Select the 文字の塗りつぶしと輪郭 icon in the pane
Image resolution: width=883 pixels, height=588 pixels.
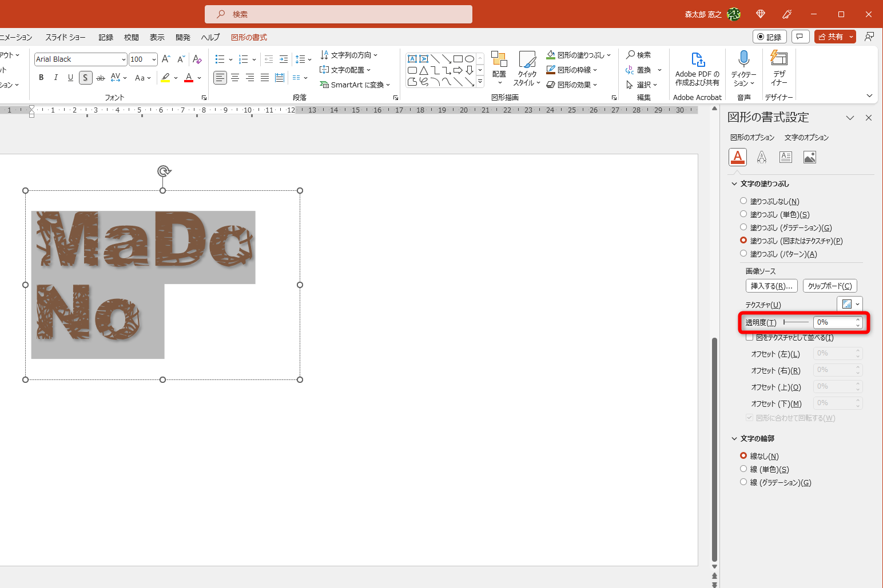pos(738,157)
